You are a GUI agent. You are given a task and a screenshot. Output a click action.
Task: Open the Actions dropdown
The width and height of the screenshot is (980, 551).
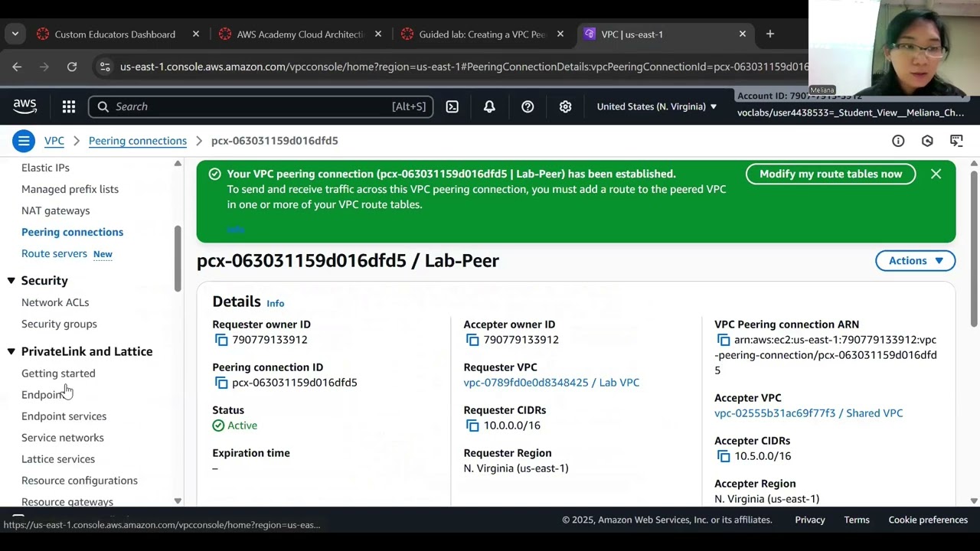click(x=916, y=261)
